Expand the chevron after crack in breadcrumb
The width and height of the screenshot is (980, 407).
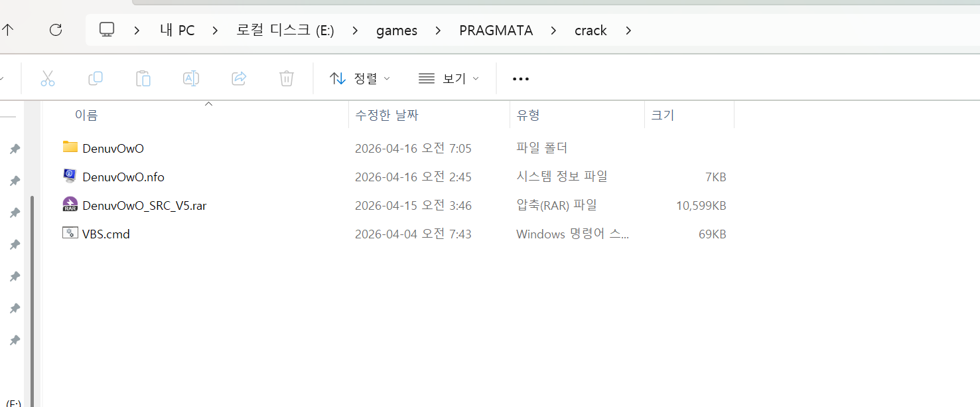pyautogui.click(x=628, y=31)
